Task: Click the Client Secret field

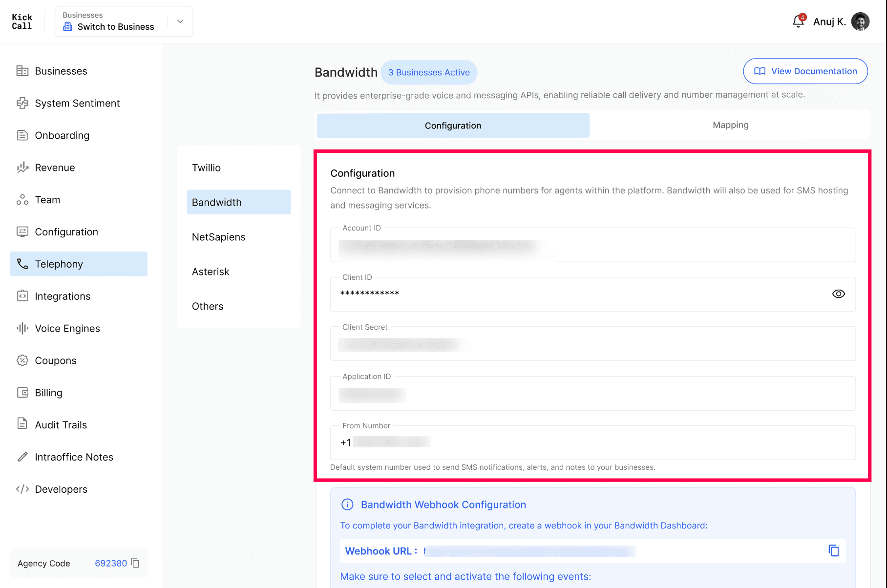Action: 593,344
